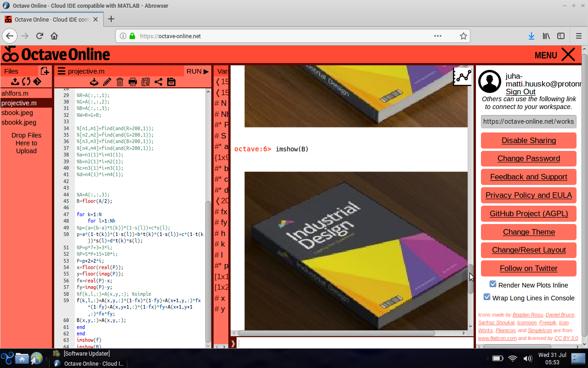Click the imshow(B) book plot image
The height and width of the screenshot is (368, 588).
click(356, 251)
